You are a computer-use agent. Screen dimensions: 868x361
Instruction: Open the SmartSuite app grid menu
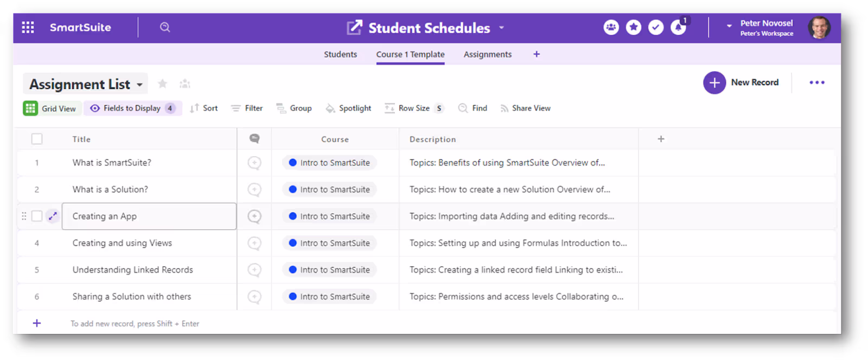[x=28, y=27]
